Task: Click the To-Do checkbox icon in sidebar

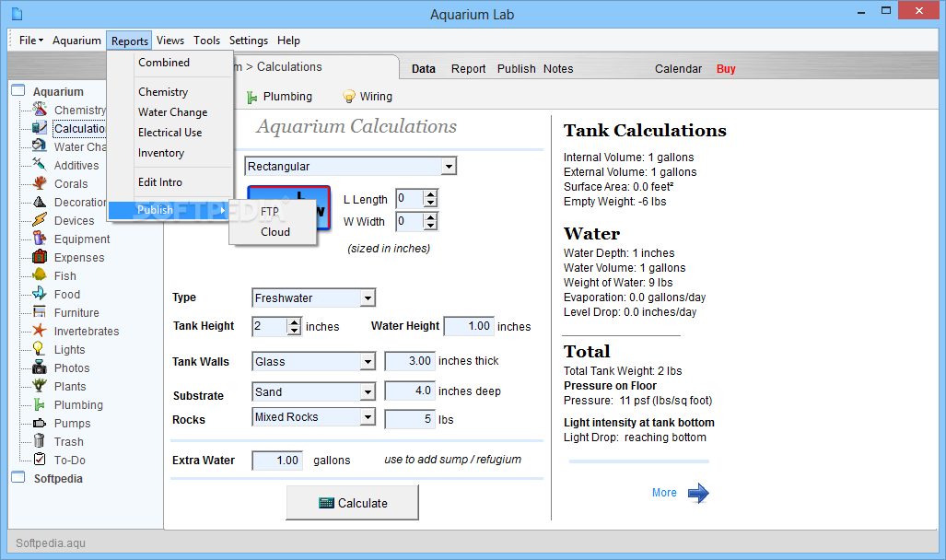Action: [x=40, y=460]
